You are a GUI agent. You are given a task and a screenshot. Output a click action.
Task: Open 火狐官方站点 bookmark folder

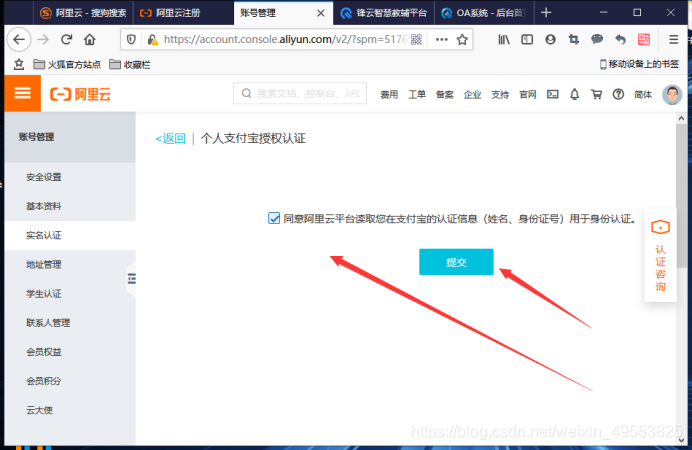point(67,64)
